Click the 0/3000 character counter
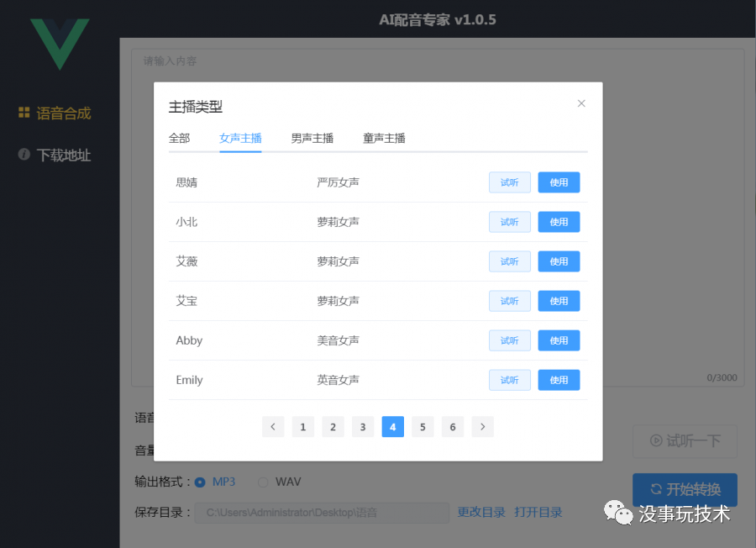The image size is (756, 548). 722,377
